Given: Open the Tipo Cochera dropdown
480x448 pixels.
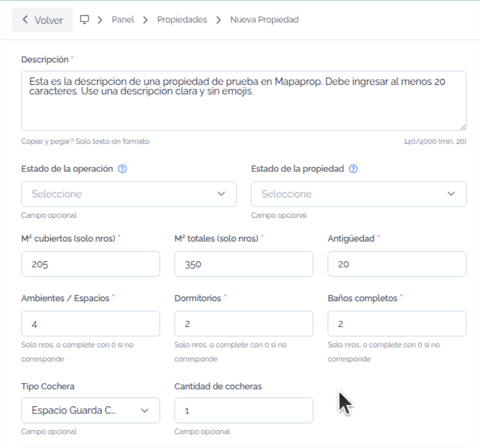Looking at the screenshot, I should (91, 410).
